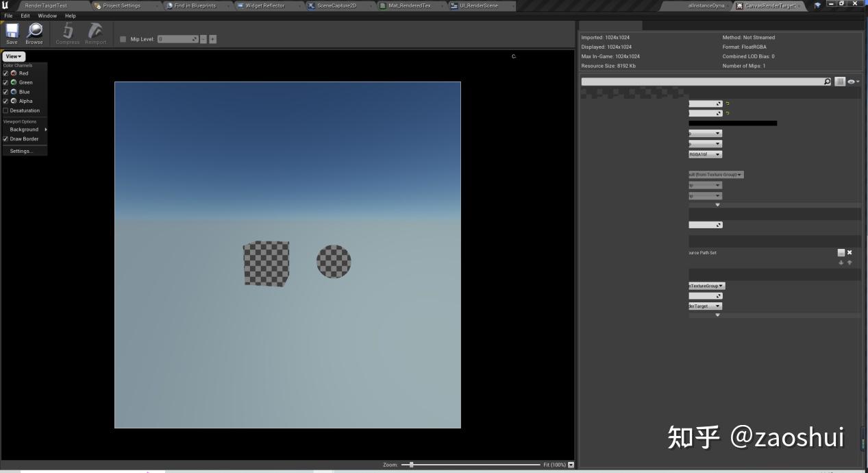The width and height of the screenshot is (868, 473).
Task: Clear the Source Path with the X icon
Action: pyautogui.click(x=850, y=252)
